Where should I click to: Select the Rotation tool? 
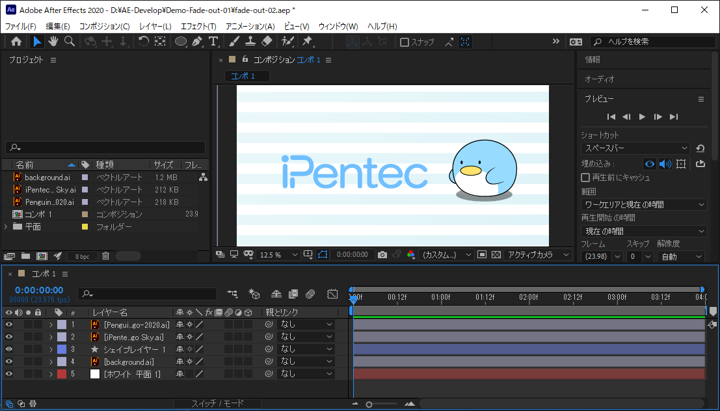(143, 42)
